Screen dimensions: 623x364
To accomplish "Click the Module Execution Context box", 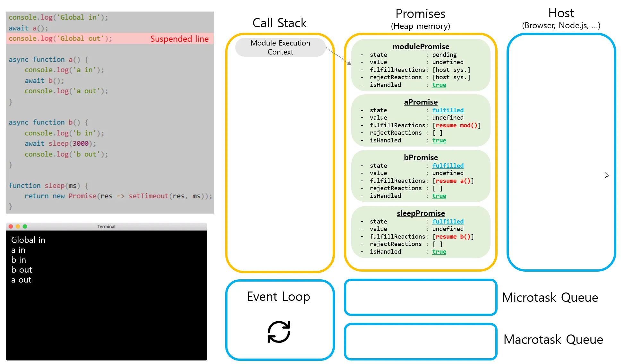I will 280,47.
